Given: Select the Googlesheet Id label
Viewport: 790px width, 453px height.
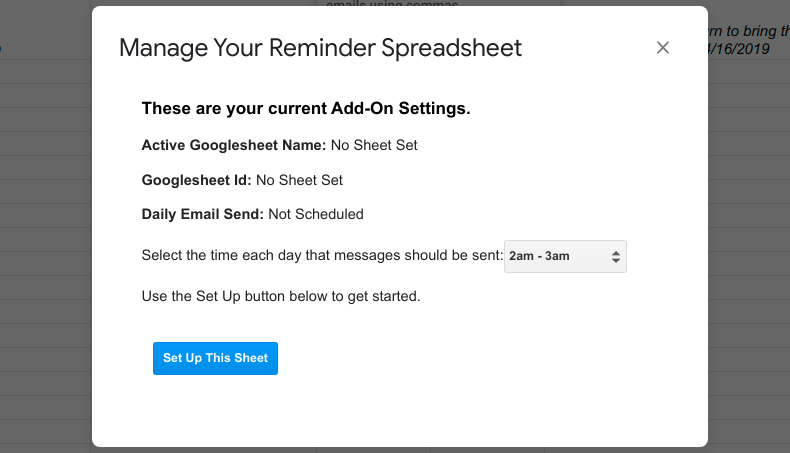Looking at the screenshot, I should point(197,180).
